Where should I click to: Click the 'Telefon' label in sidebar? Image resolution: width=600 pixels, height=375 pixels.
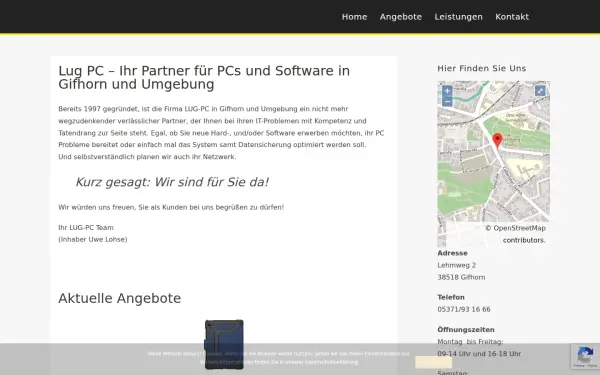451,297
